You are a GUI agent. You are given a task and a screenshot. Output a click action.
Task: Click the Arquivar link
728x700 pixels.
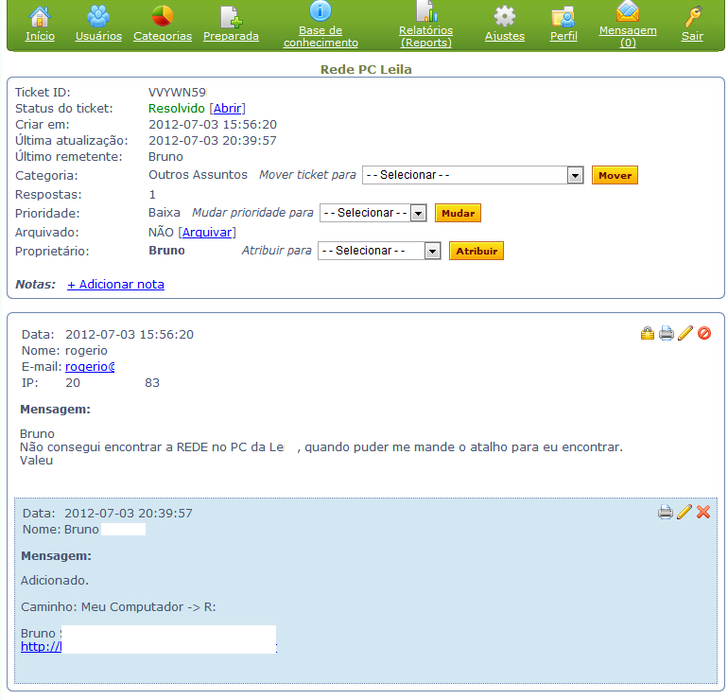[207, 232]
